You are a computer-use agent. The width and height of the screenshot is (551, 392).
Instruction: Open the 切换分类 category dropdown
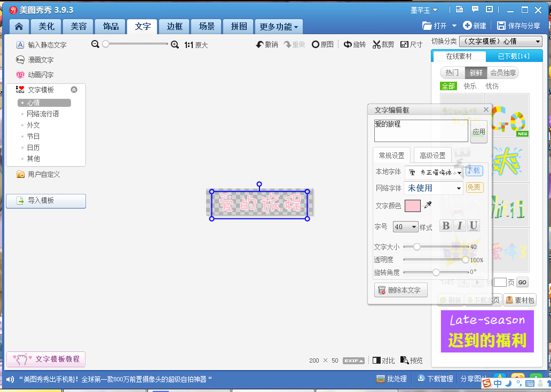501,42
